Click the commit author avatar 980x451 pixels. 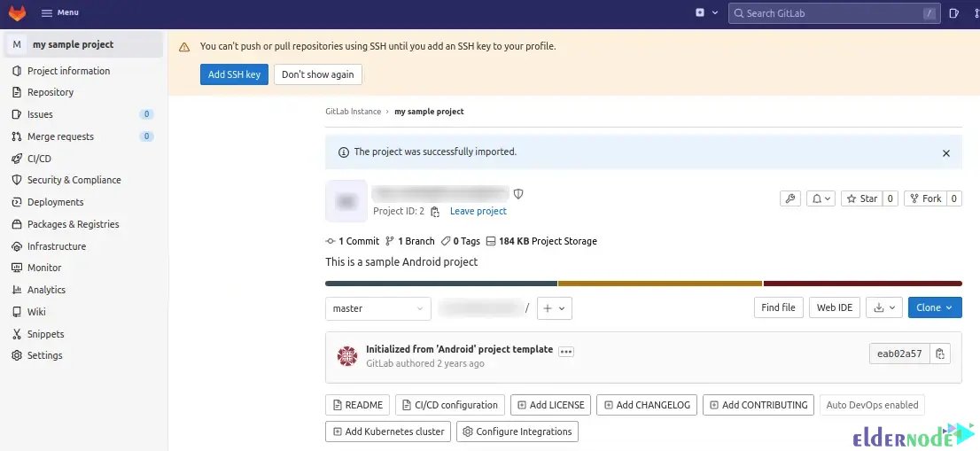click(x=347, y=356)
